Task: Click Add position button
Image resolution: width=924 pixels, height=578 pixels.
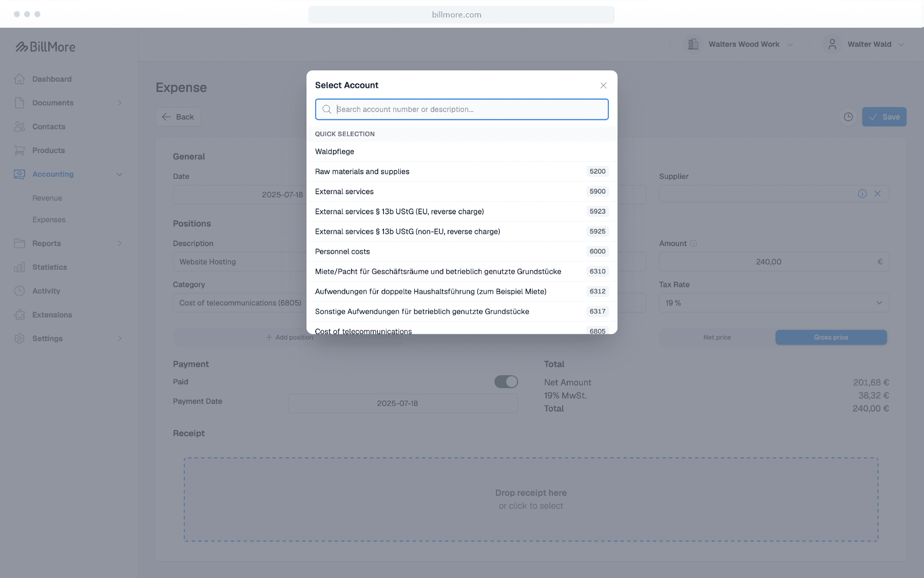Action: (x=290, y=338)
